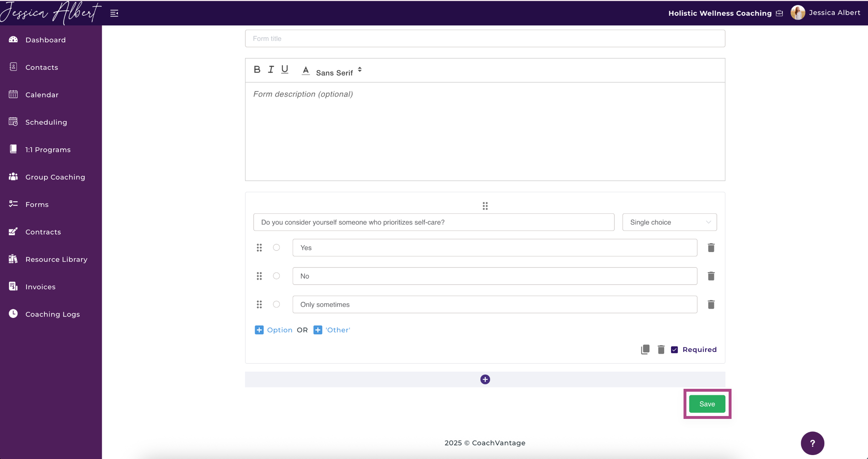Screen dimensions: 868x459
Task: Save the form
Action: pos(707,404)
